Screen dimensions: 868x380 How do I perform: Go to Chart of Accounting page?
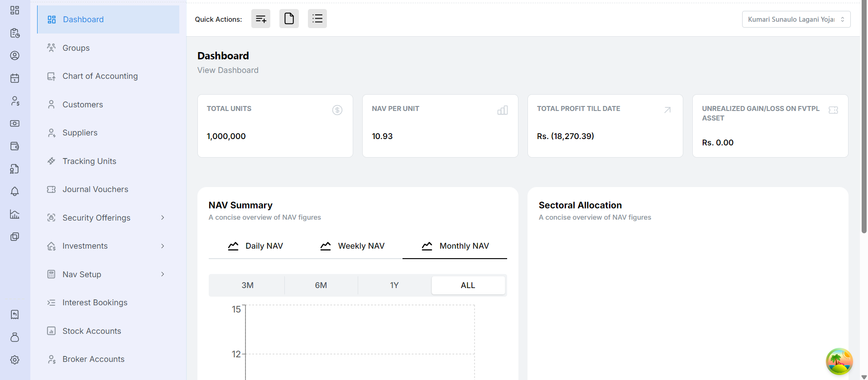(x=100, y=76)
